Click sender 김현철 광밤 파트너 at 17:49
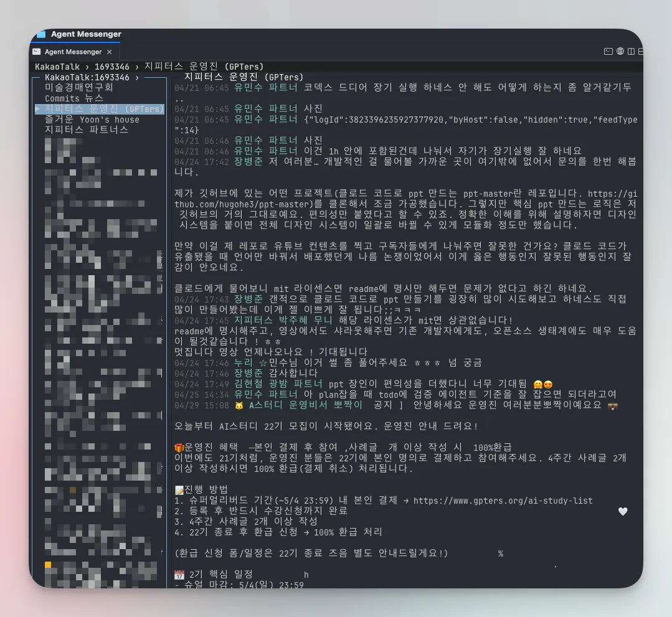 (x=278, y=384)
